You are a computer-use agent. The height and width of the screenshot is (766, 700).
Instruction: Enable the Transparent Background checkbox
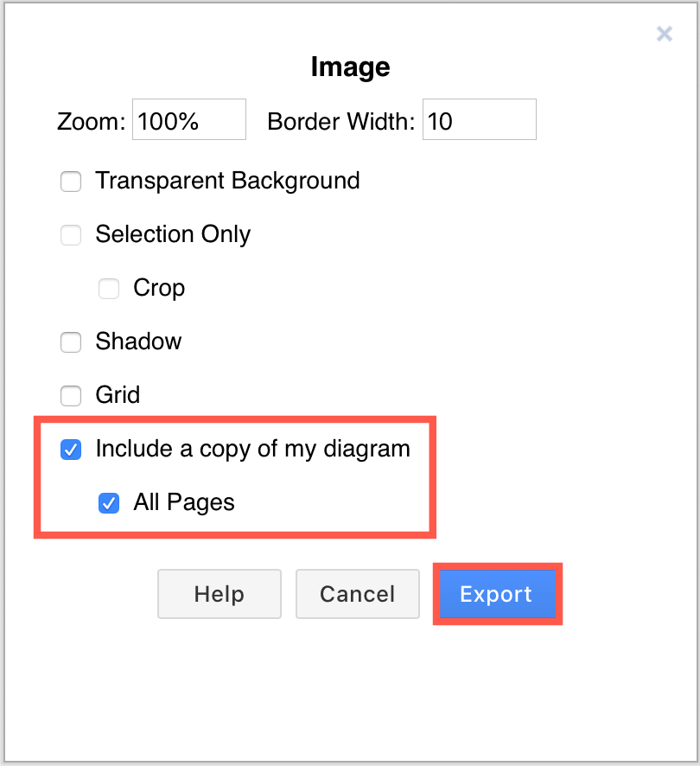point(71,182)
